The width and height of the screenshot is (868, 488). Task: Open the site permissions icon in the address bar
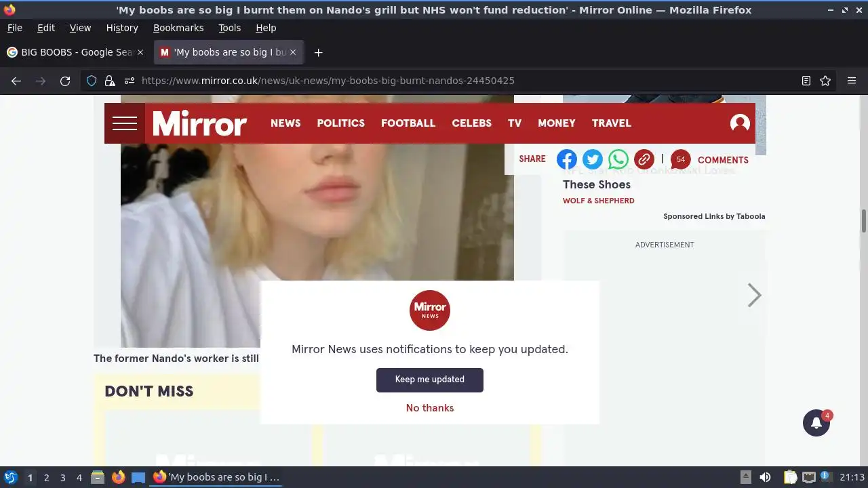[x=129, y=81]
